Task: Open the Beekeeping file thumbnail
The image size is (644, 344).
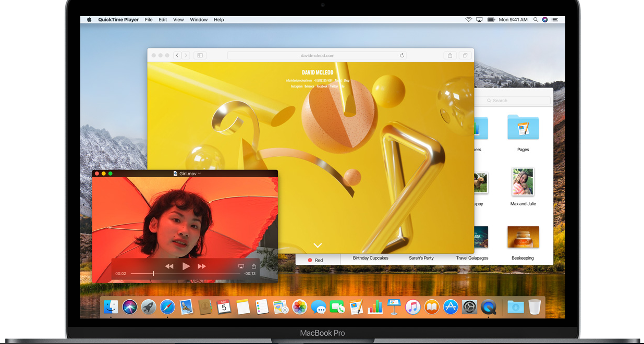Action: [x=523, y=237]
